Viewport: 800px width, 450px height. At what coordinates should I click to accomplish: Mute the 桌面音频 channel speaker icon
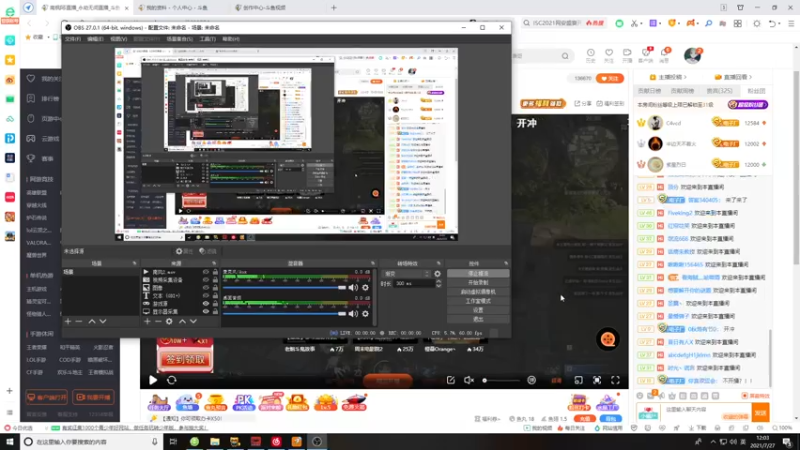click(353, 313)
